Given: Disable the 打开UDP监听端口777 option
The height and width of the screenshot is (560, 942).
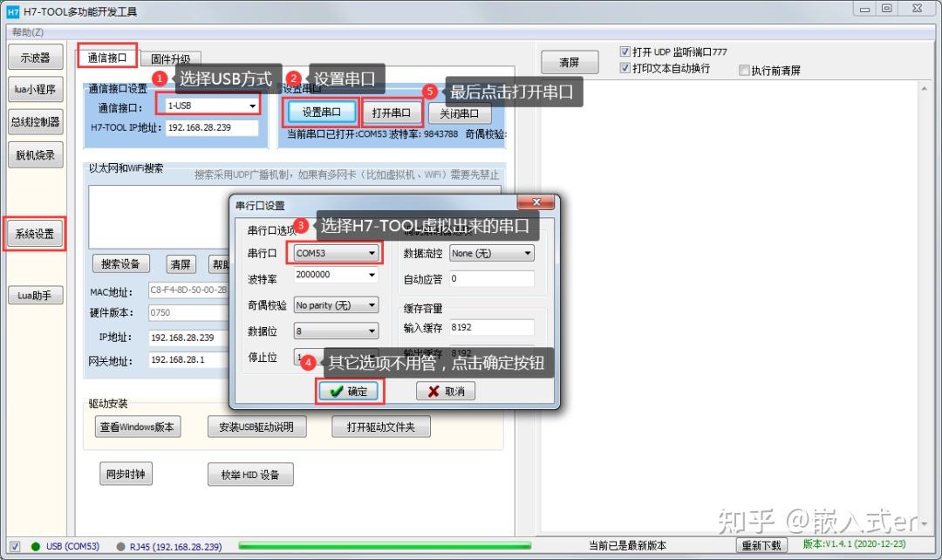Looking at the screenshot, I should point(625,51).
